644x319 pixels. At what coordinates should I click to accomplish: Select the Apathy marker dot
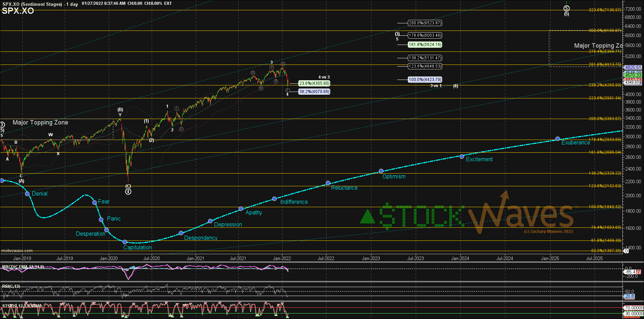241,209
